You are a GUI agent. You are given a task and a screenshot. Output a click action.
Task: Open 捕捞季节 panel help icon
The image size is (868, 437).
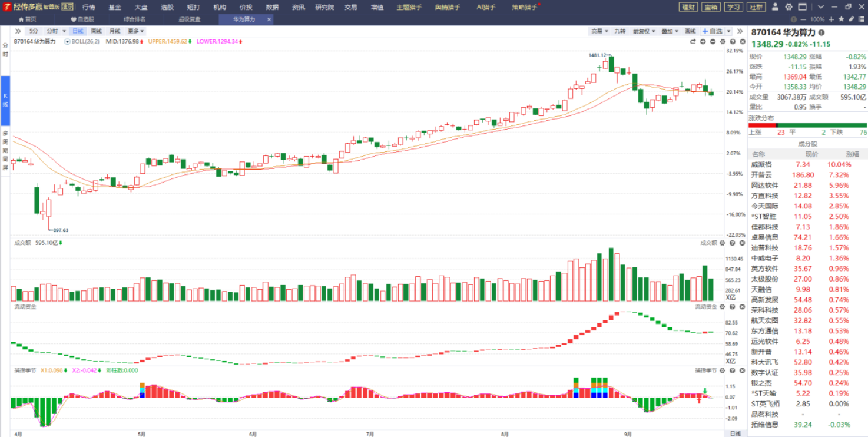click(733, 370)
